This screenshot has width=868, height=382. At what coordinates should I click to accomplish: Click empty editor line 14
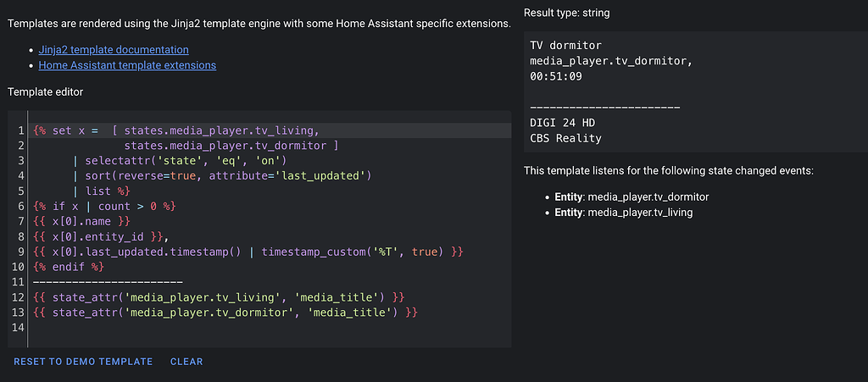(271, 328)
